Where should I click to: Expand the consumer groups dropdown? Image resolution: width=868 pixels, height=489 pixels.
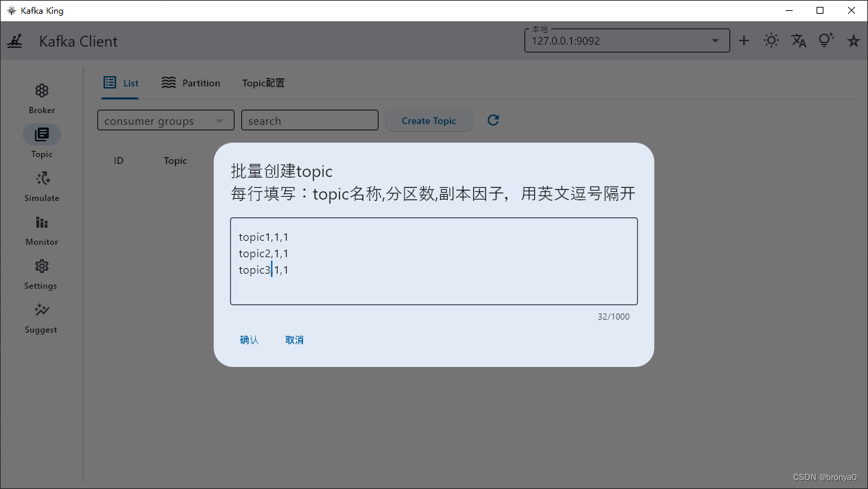click(x=166, y=121)
